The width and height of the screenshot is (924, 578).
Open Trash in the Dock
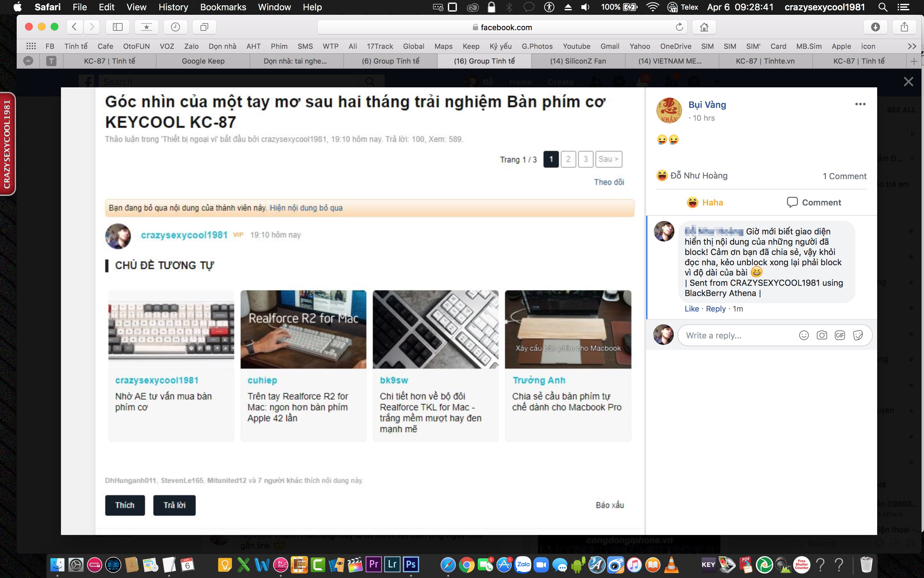coord(866,564)
